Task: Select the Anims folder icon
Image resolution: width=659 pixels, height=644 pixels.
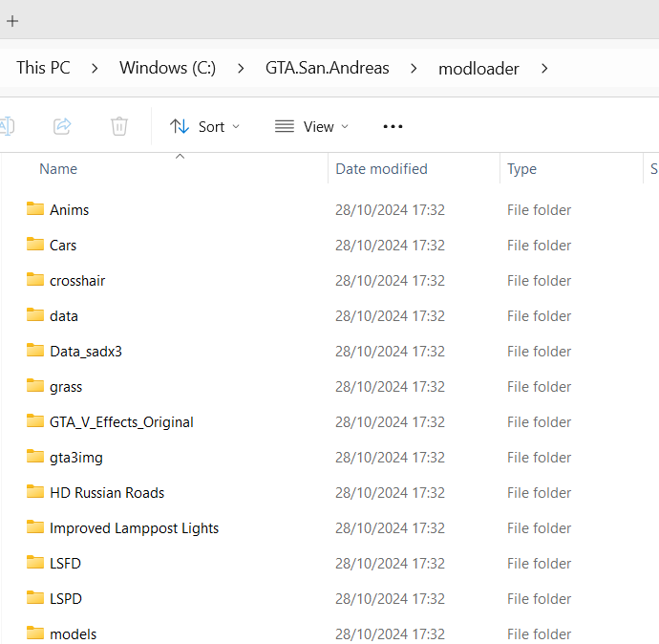Action: (x=35, y=208)
